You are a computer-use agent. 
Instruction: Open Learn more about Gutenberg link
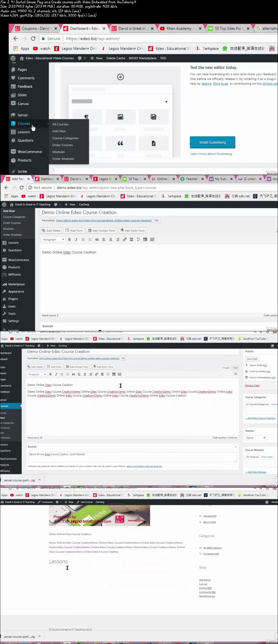tap(211, 154)
